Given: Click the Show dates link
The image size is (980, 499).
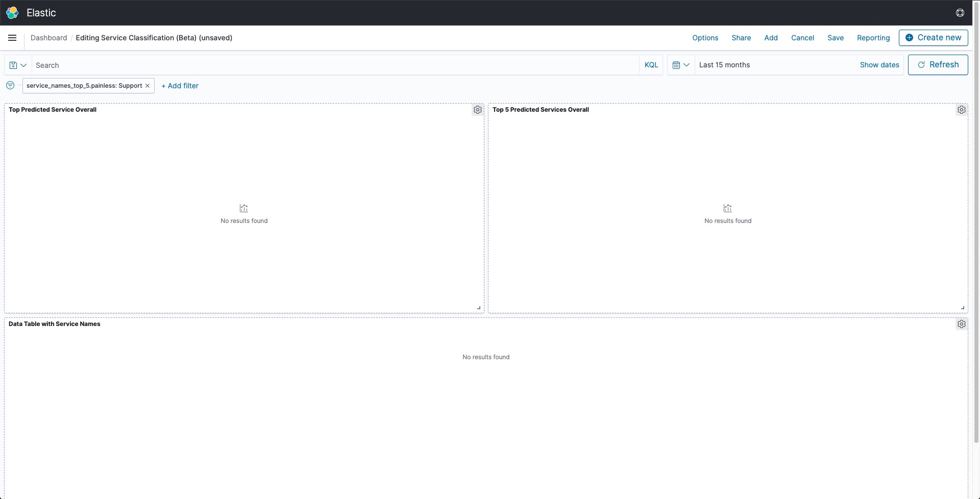Looking at the screenshot, I should click(879, 65).
